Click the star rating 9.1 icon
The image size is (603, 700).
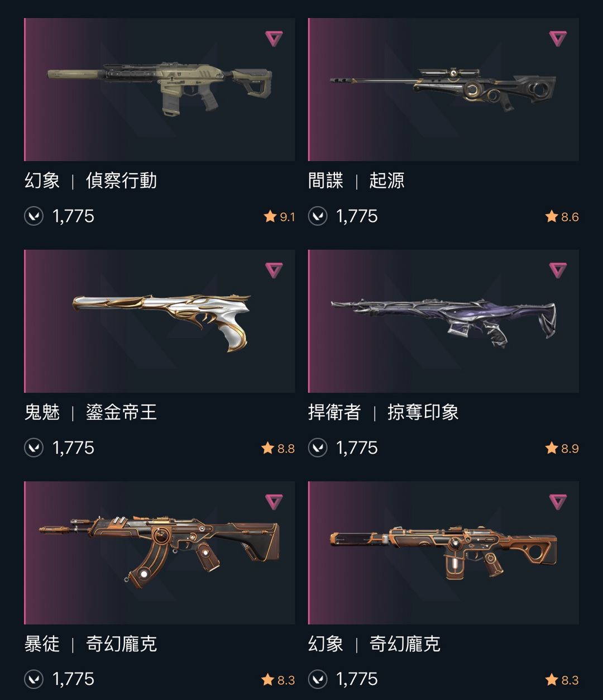point(270,216)
